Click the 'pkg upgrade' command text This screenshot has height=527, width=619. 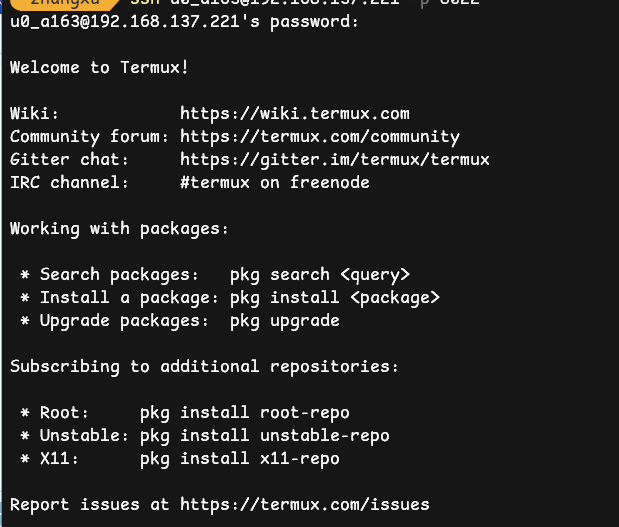coord(285,321)
